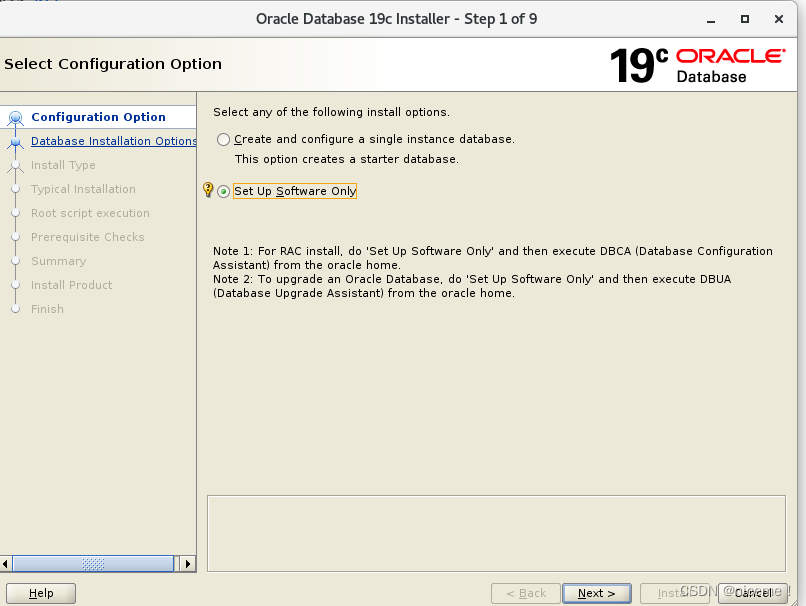Screen dimensions: 806x606
Task: Click the Help button
Action: tap(40, 592)
